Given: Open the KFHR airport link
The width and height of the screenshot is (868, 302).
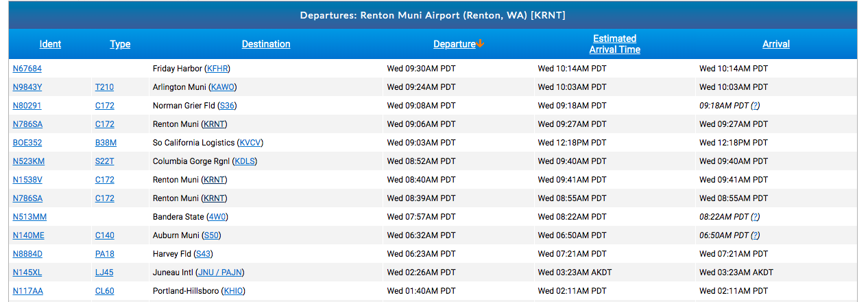Looking at the screenshot, I should (218, 69).
